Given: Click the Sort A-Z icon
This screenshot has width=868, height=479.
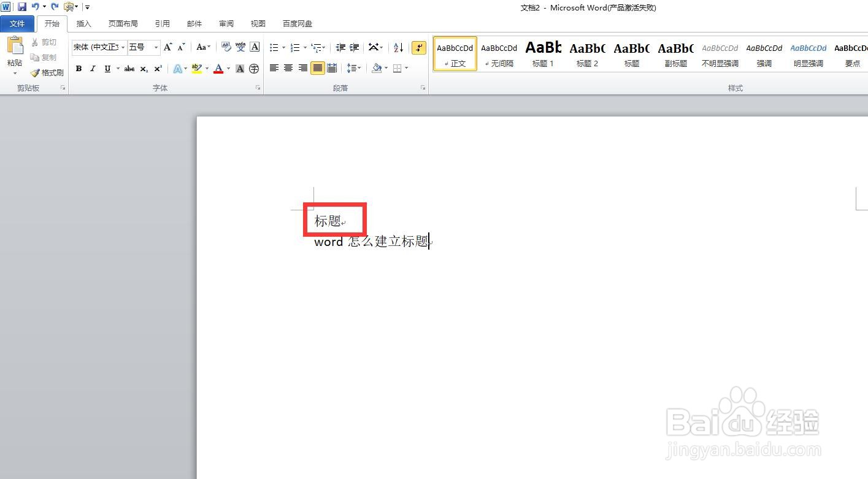Looking at the screenshot, I should pos(398,47).
